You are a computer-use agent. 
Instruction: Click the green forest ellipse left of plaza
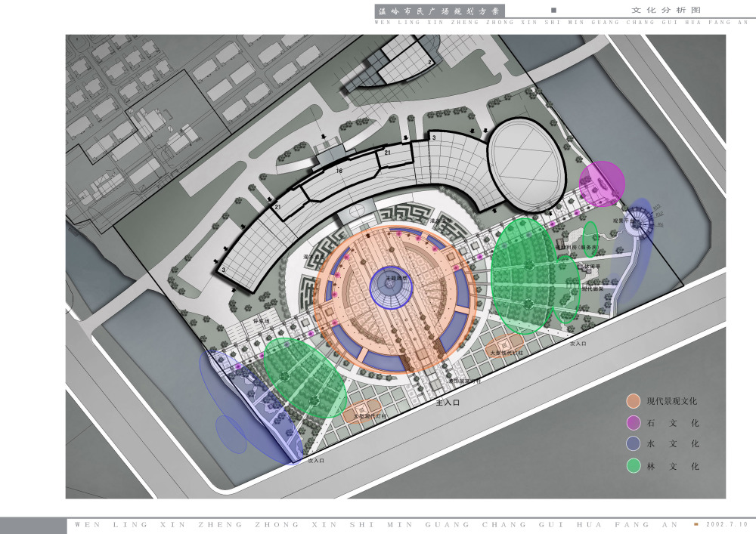tap(304, 378)
